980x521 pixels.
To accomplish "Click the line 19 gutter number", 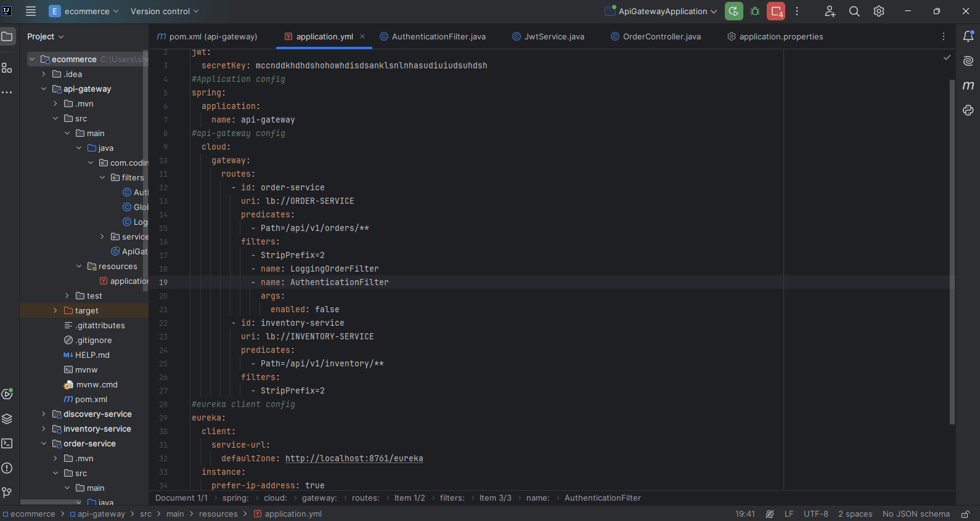I will pos(163,283).
